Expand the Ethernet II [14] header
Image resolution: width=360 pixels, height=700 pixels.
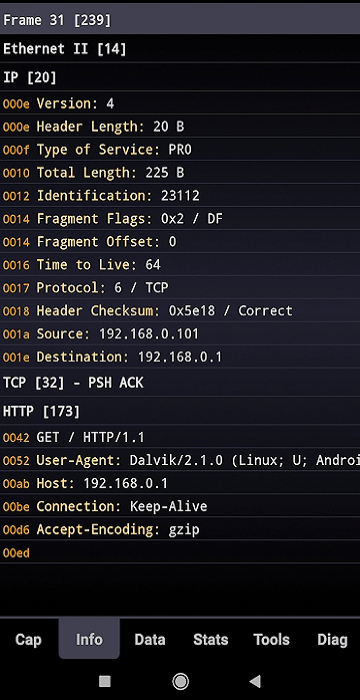(x=180, y=49)
